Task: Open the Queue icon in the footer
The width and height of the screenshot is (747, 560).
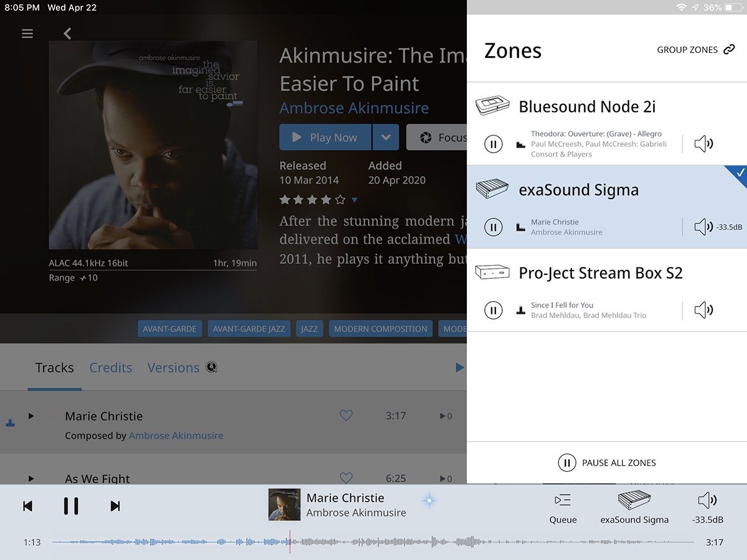Action: coord(563,508)
